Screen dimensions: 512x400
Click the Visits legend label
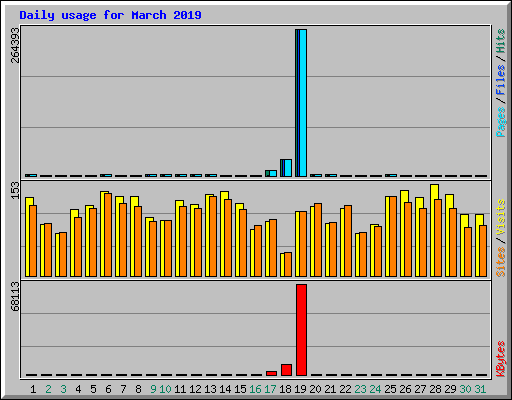pyautogui.click(x=501, y=218)
